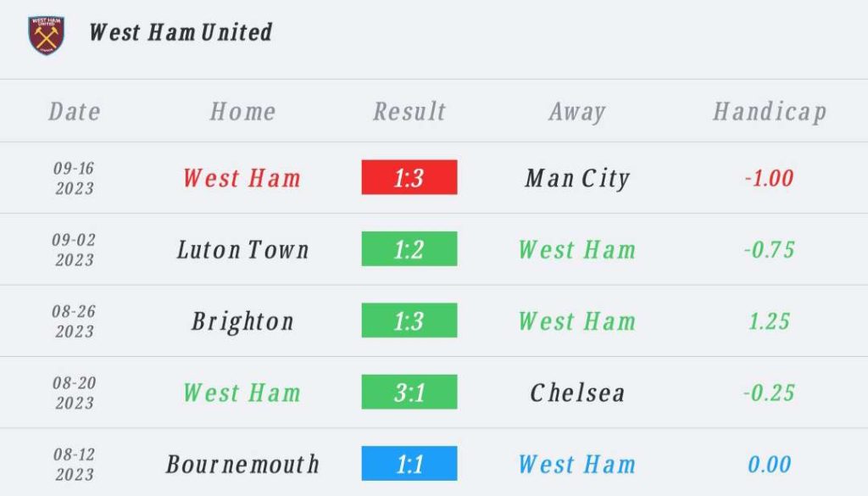868x496 pixels.
Task: Open the 3:1 result against Chelsea
Action: pos(409,393)
